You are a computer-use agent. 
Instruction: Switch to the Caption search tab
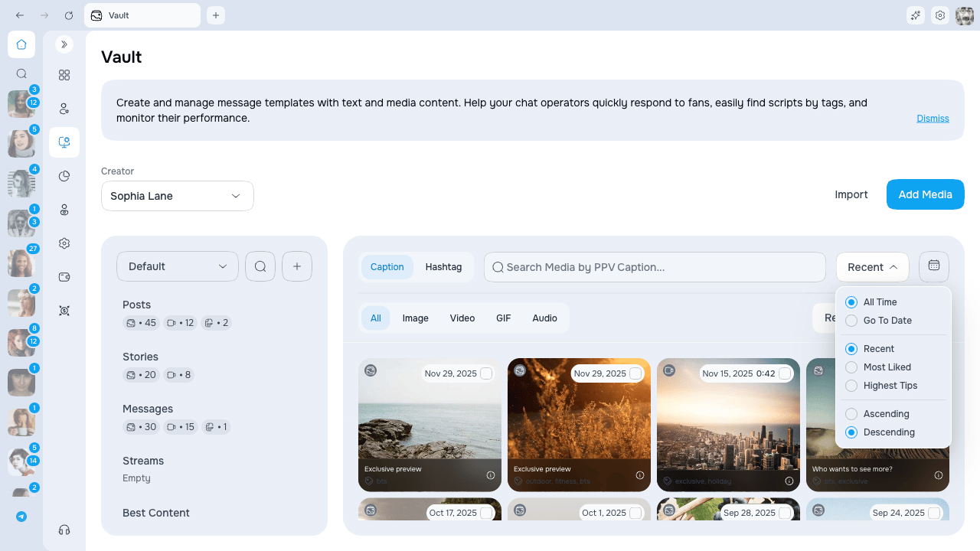(x=387, y=267)
